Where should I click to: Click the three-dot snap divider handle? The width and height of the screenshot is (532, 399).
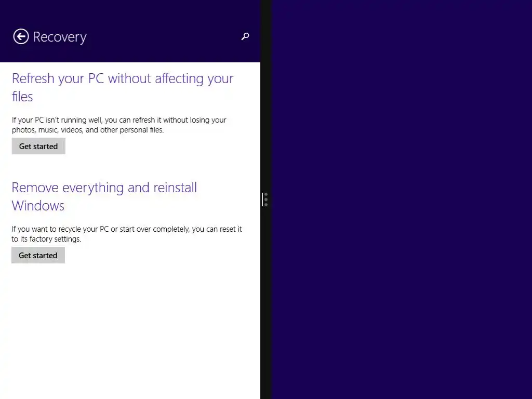coord(265,199)
